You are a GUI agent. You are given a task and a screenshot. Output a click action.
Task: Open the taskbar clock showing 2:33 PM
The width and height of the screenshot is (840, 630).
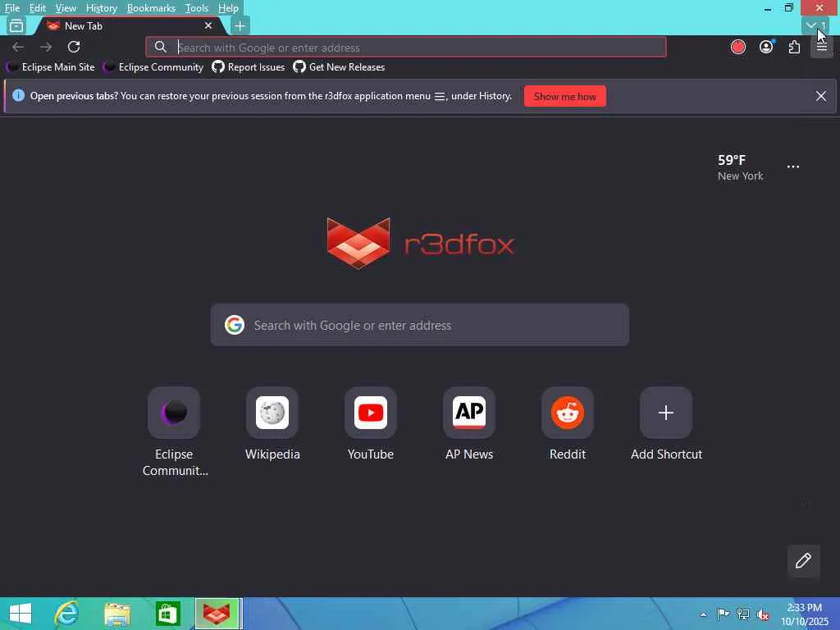(x=804, y=614)
